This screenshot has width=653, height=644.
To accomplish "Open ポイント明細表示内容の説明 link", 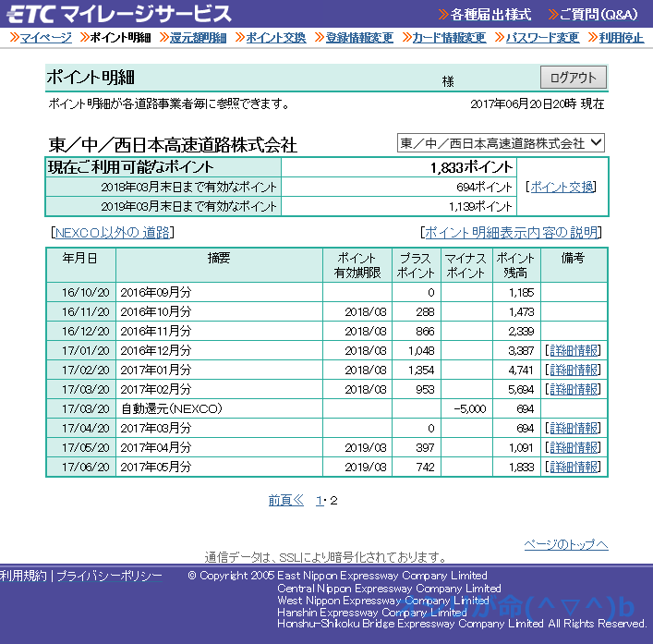I will pyautogui.click(x=512, y=233).
